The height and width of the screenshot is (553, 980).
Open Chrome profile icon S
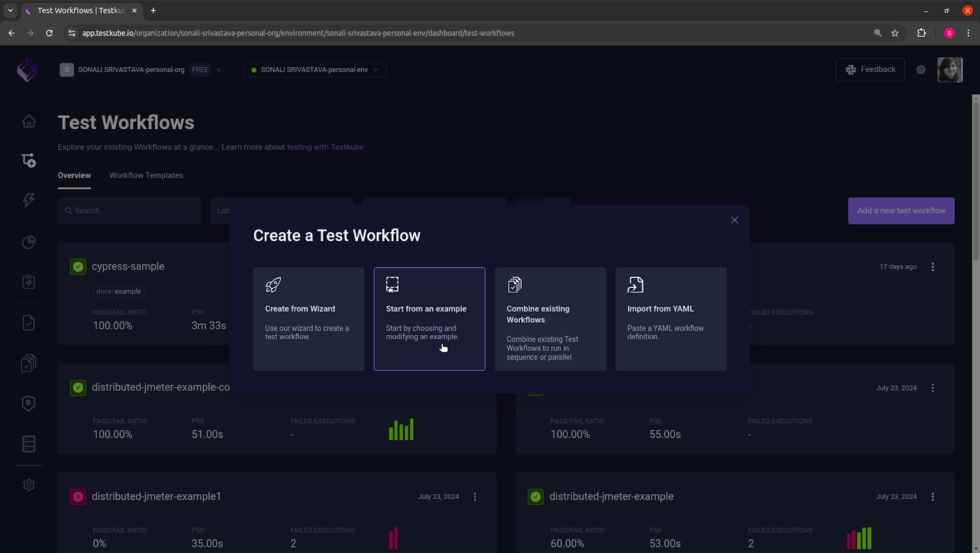tap(949, 33)
